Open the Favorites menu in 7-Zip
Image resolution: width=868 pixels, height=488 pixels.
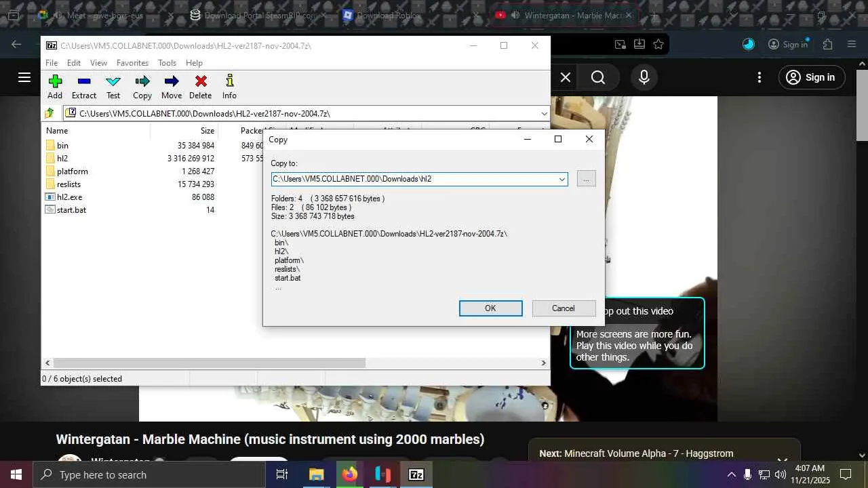click(x=132, y=63)
